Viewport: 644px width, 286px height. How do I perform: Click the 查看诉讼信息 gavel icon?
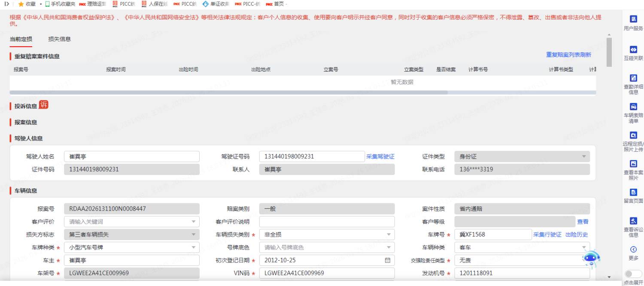[x=633, y=221]
